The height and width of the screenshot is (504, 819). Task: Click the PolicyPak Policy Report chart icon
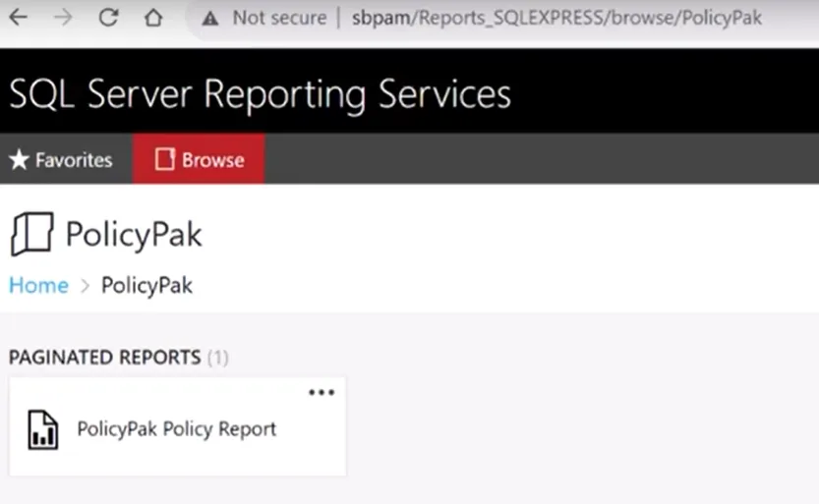click(42, 430)
